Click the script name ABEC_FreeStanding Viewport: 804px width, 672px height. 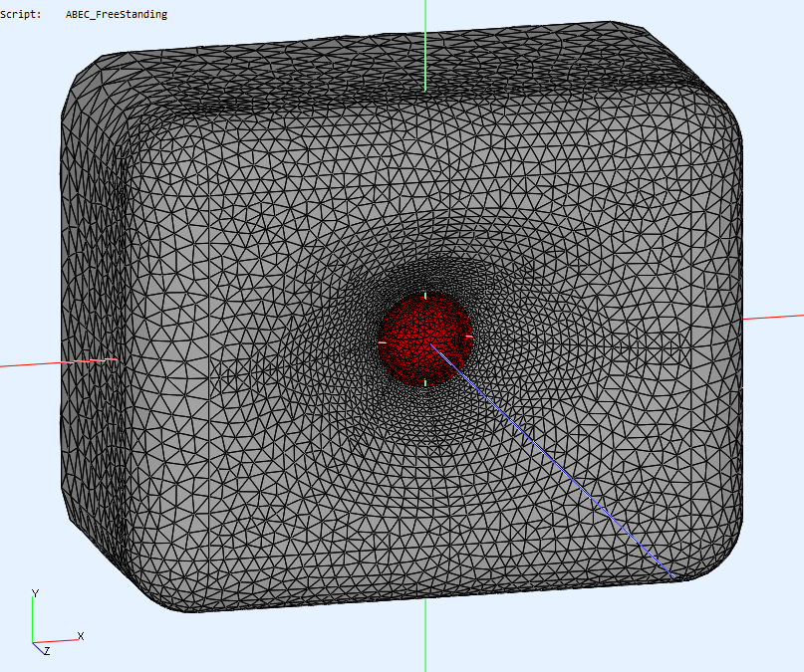(x=117, y=14)
